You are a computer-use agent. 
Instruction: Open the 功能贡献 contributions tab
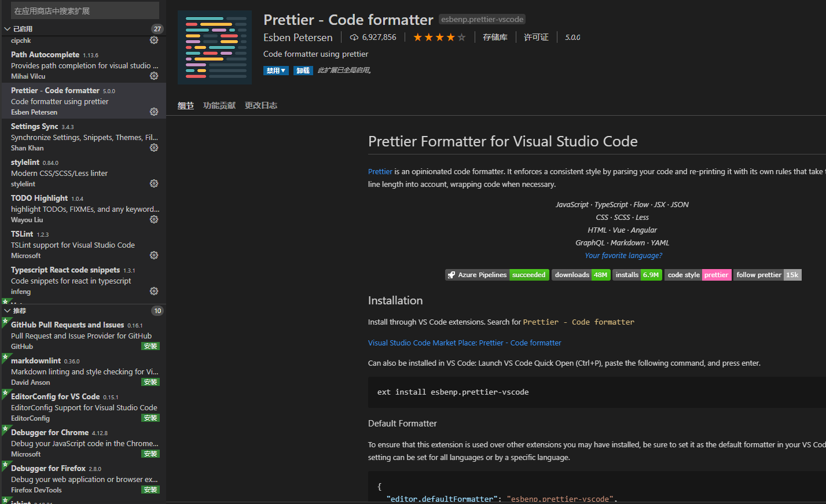[x=219, y=105]
